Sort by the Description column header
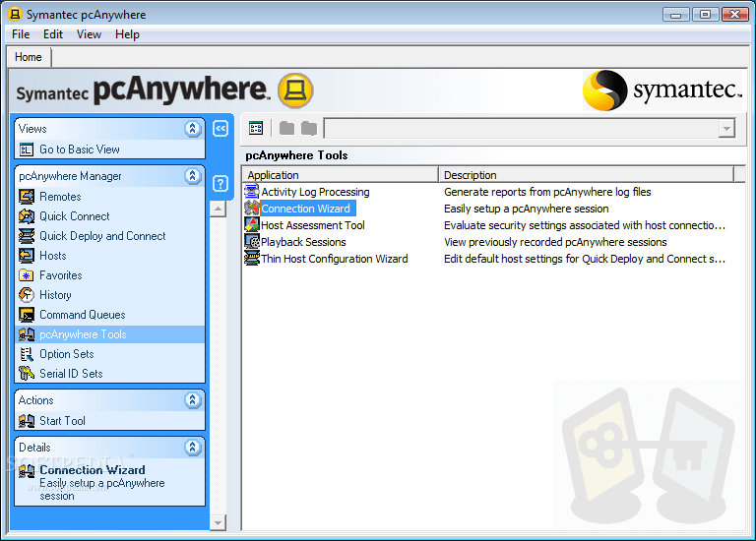This screenshot has height=541, width=756. point(586,174)
